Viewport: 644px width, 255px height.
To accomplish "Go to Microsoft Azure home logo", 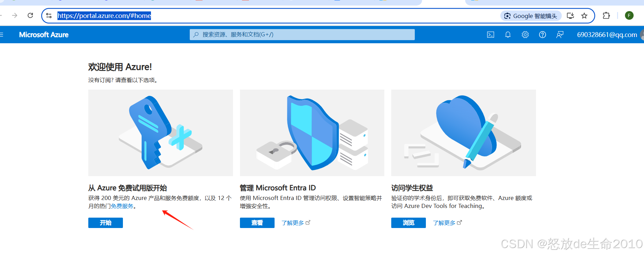I will (x=44, y=35).
